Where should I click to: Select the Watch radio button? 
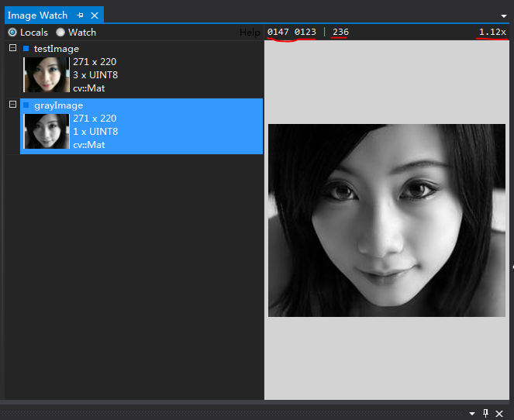click(60, 32)
